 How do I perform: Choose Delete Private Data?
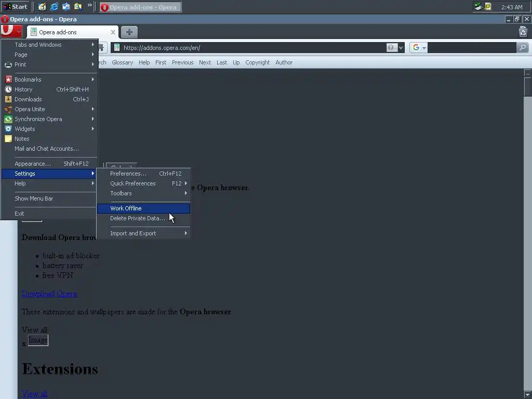point(143,219)
